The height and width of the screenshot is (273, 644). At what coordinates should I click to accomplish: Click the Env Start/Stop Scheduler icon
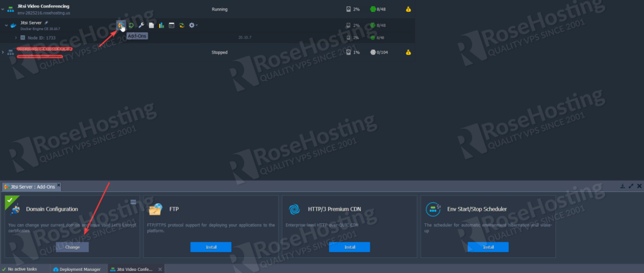pyautogui.click(x=433, y=209)
